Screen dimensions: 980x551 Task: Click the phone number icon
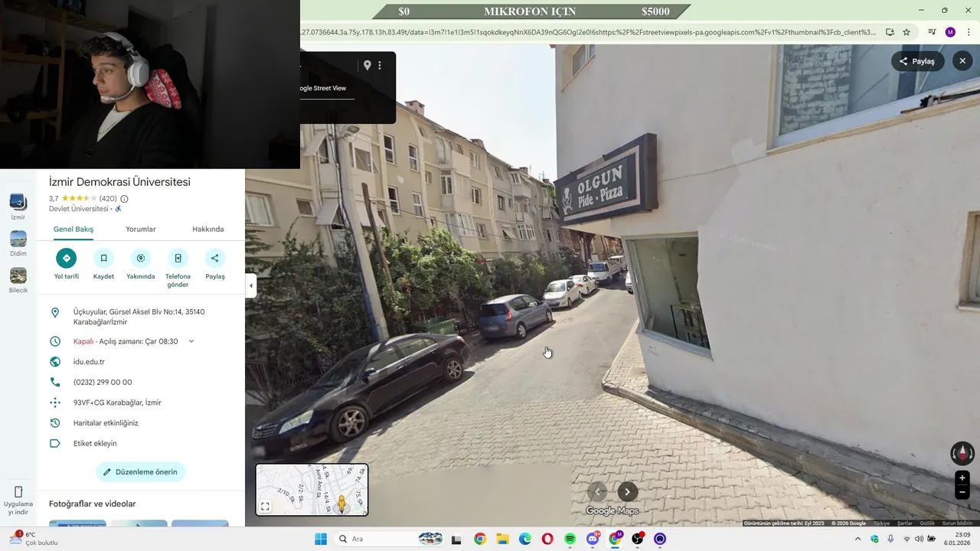tap(55, 382)
